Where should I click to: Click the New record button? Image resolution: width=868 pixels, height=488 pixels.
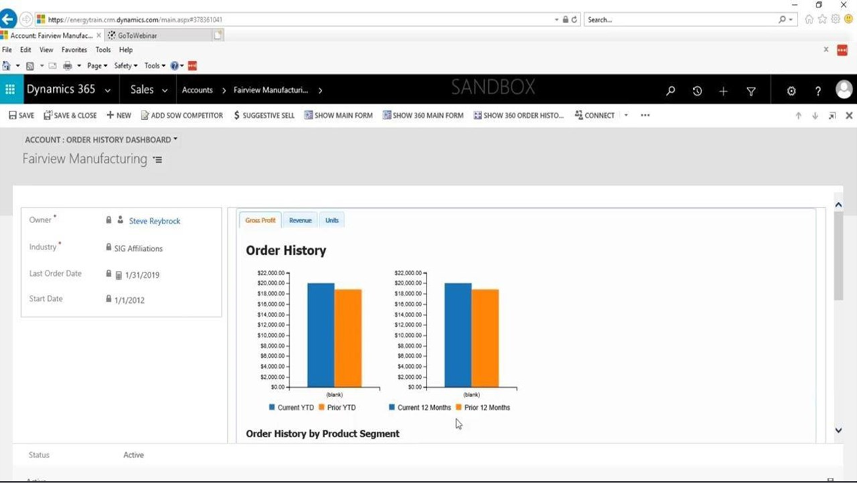[119, 115]
